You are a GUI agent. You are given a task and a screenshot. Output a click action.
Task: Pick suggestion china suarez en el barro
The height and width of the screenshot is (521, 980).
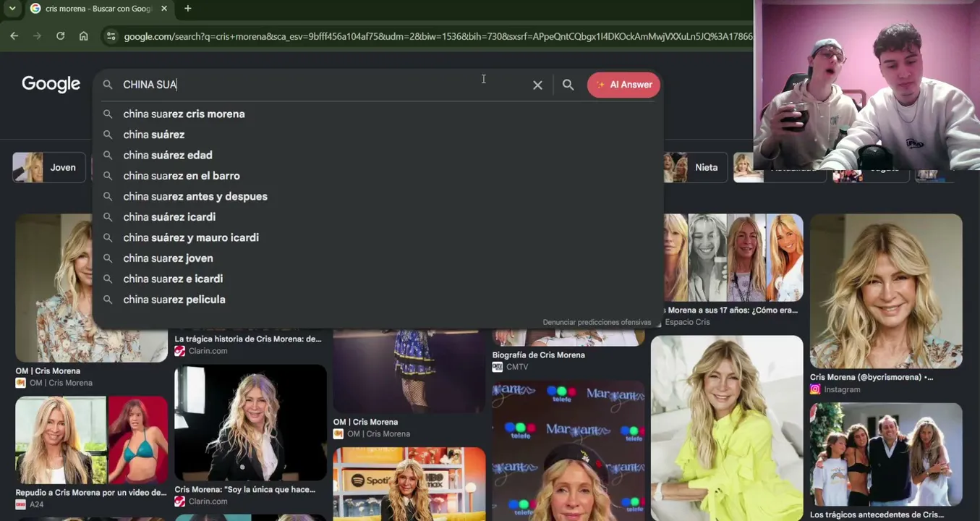click(x=378, y=176)
